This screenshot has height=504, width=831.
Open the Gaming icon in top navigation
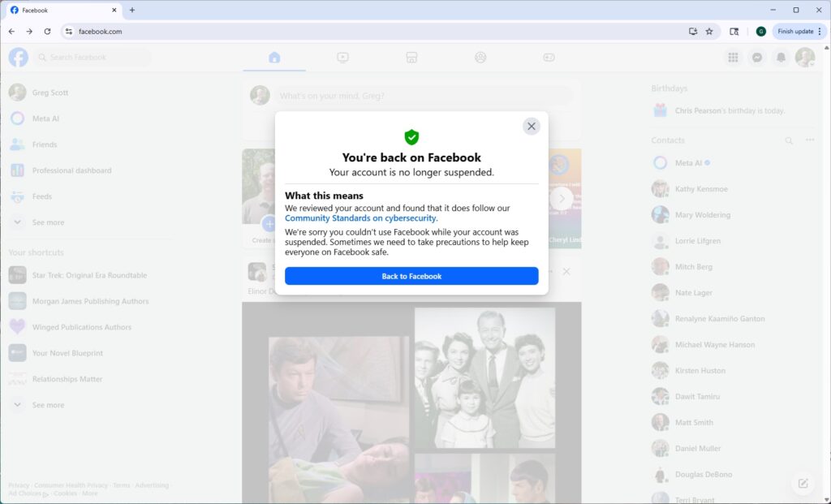coord(549,57)
